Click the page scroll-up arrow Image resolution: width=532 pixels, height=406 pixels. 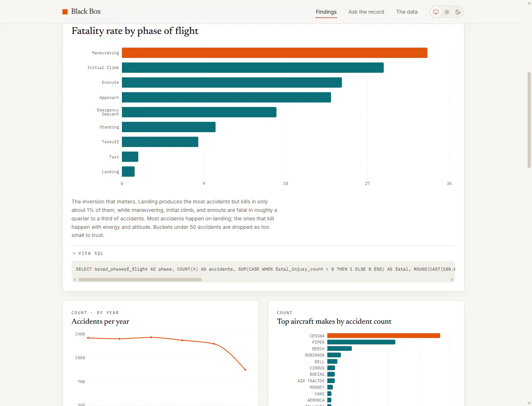pyautogui.click(x=529, y=3)
